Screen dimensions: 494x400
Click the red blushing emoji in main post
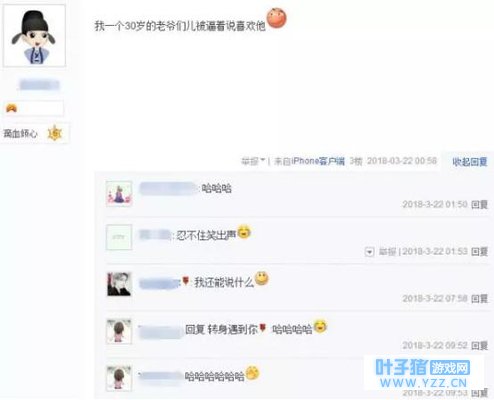(x=277, y=18)
